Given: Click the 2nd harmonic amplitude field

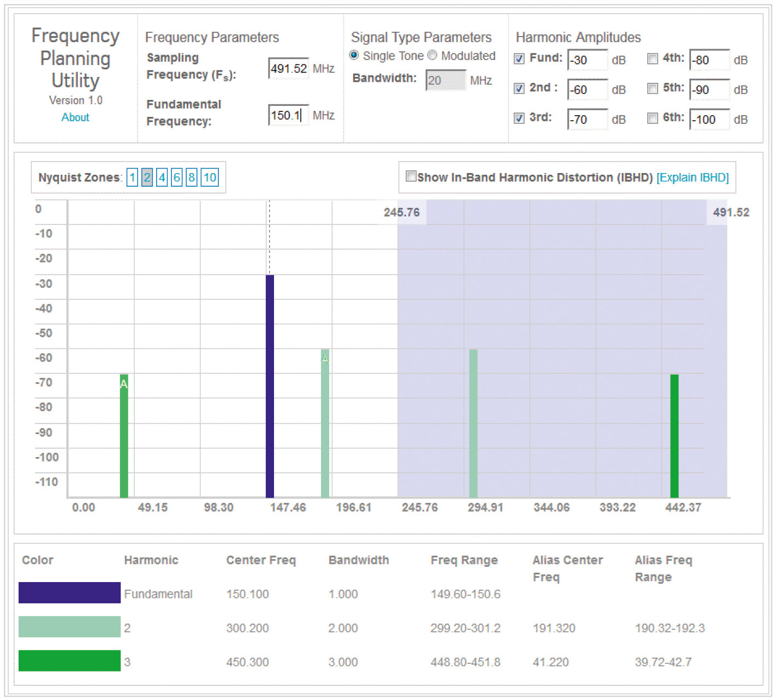Looking at the screenshot, I should click(587, 90).
